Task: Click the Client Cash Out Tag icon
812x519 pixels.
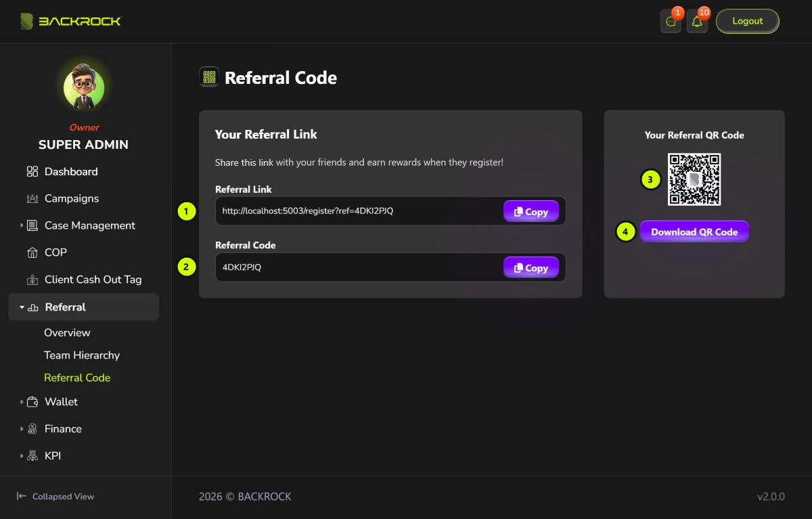Action: 32,280
